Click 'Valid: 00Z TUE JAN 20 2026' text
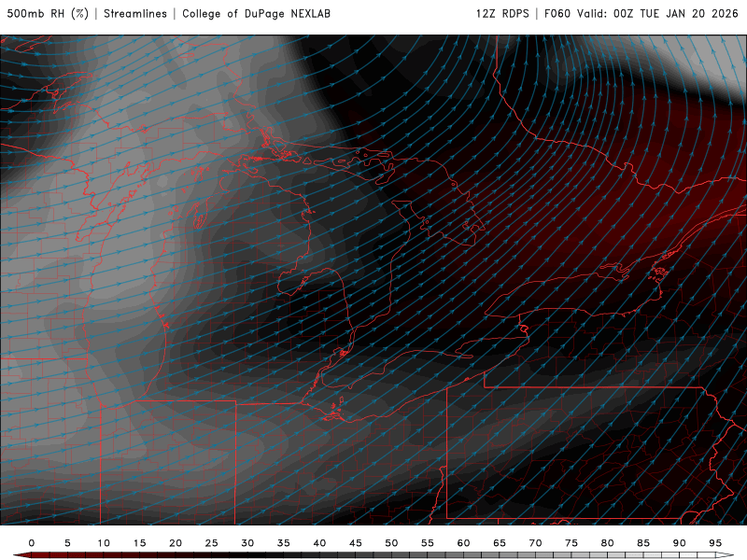 [658, 14]
